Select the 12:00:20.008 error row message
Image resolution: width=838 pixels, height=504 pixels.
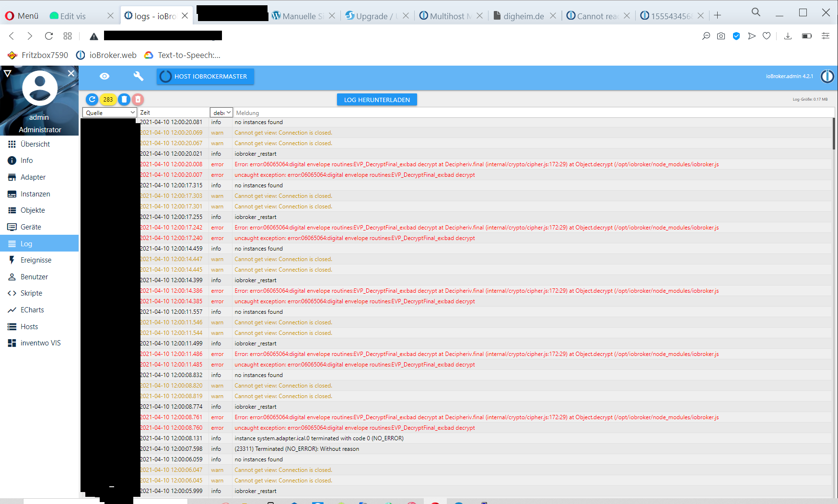(x=477, y=164)
